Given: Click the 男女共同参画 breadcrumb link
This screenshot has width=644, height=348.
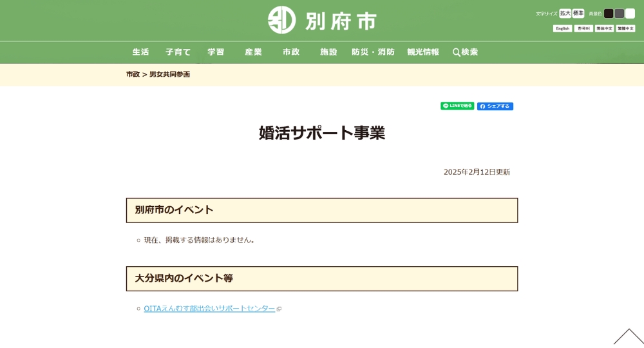Looking at the screenshot, I should click(x=169, y=74).
